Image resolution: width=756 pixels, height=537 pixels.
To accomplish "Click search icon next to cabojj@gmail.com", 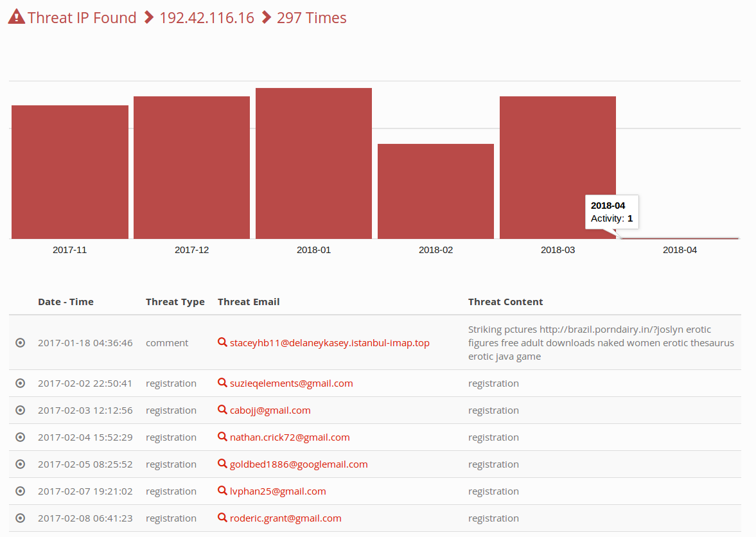I will tap(222, 410).
